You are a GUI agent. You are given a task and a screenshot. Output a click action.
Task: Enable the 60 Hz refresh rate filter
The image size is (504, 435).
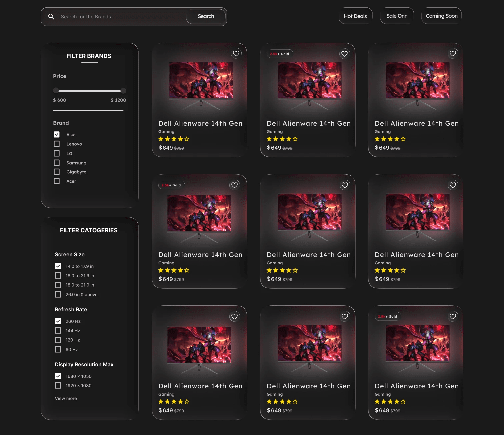coord(58,349)
